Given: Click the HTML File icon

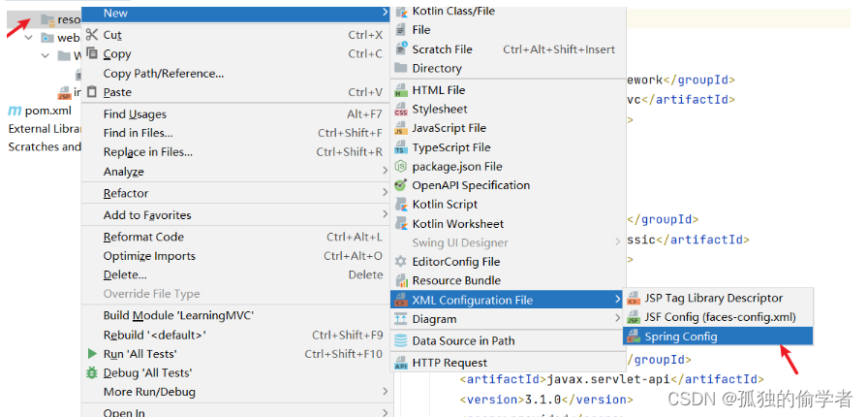Looking at the screenshot, I should pos(401,90).
